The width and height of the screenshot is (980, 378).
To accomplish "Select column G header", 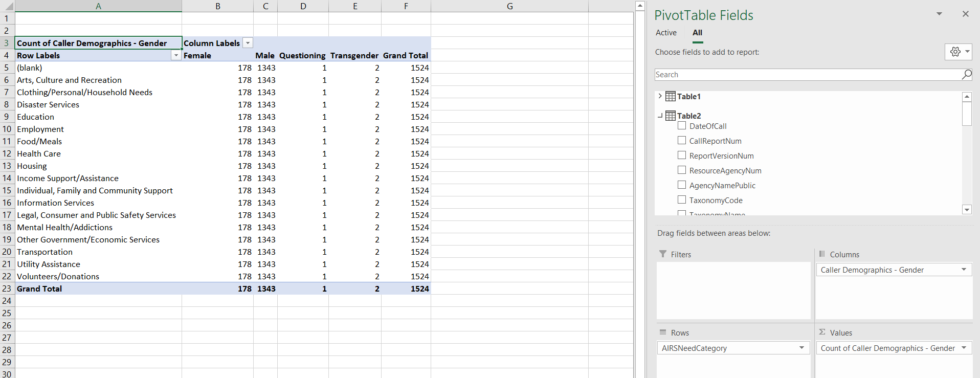I will (x=509, y=6).
